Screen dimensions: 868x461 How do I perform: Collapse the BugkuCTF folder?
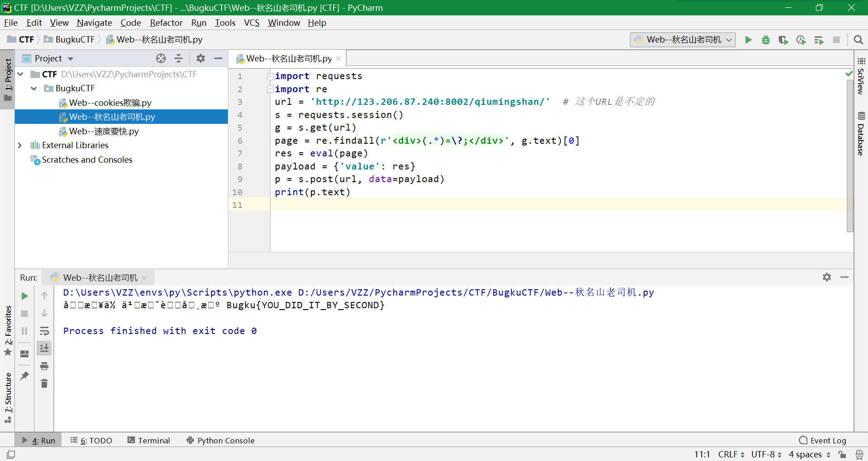pos(34,89)
